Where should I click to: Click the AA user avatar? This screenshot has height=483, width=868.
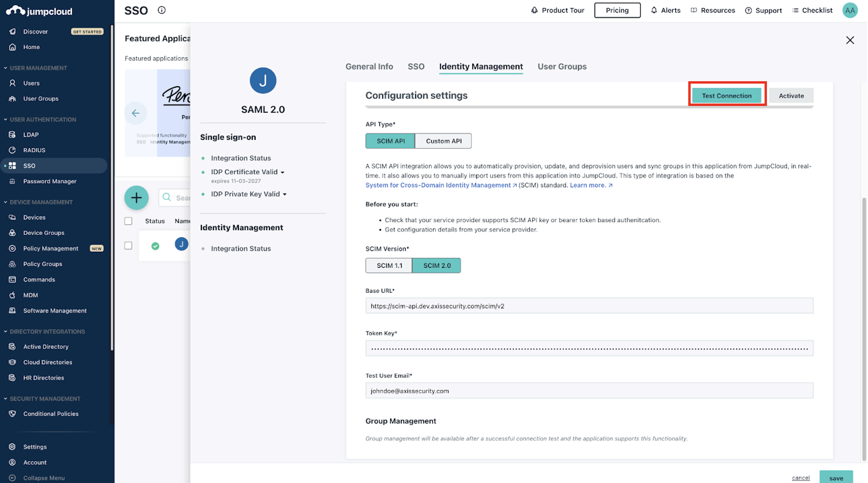[x=850, y=11]
